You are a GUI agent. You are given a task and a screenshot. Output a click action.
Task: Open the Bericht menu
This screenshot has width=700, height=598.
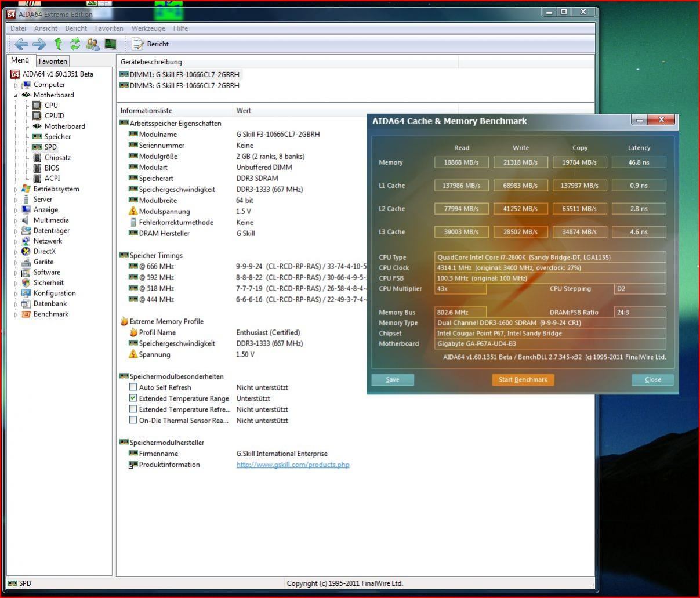pos(76,28)
